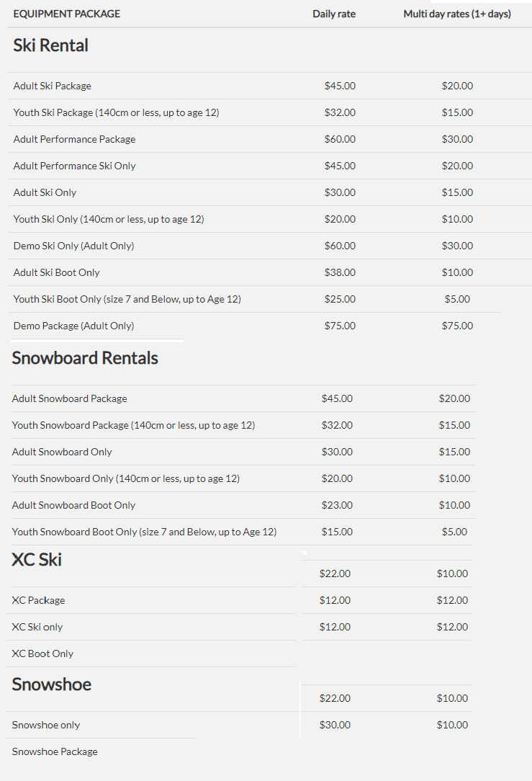Click the Demo Ski Only (Adult Only) label
This screenshot has width=532, height=781.
pos(73,246)
